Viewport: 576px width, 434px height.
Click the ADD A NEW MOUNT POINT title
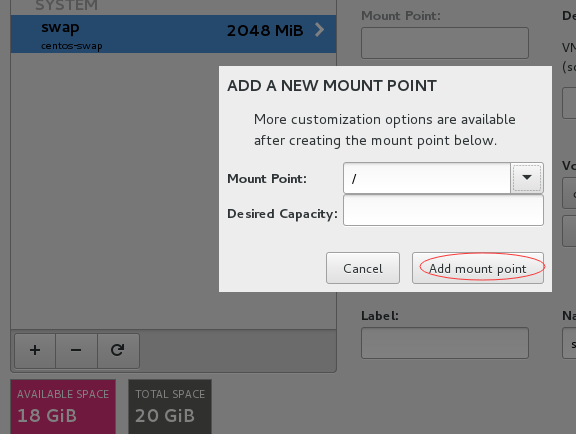pos(332,86)
